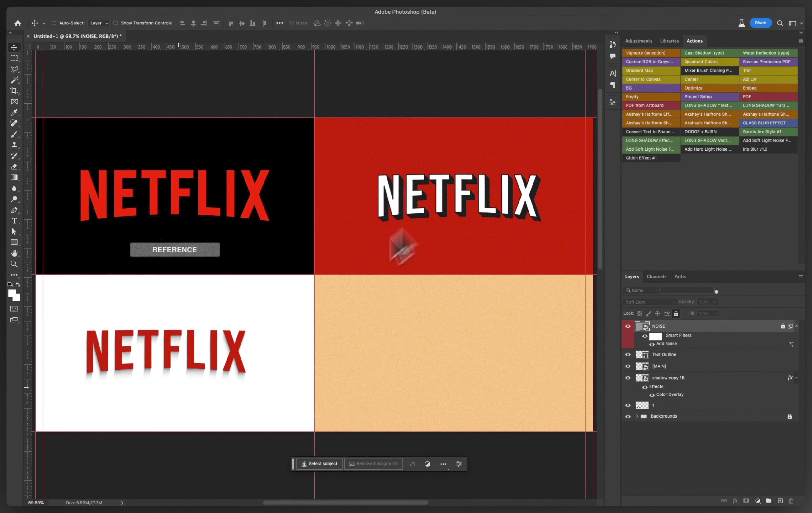Select the Pen tool
Viewport: 812px width, 513px height.
click(x=14, y=210)
